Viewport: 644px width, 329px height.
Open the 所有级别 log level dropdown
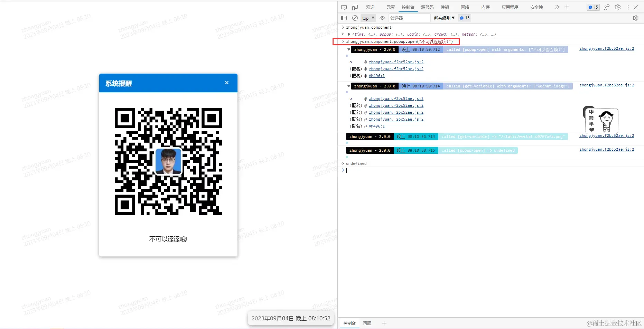click(x=444, y=18)
